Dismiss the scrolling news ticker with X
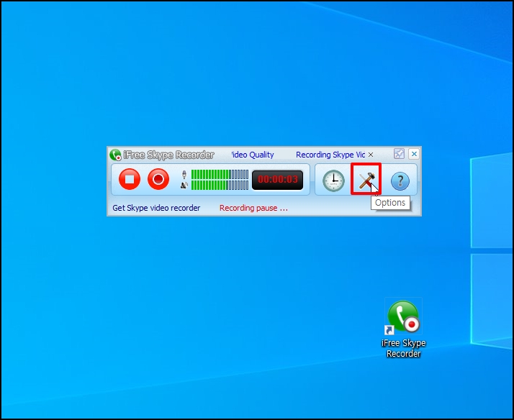 click(371, 155)
